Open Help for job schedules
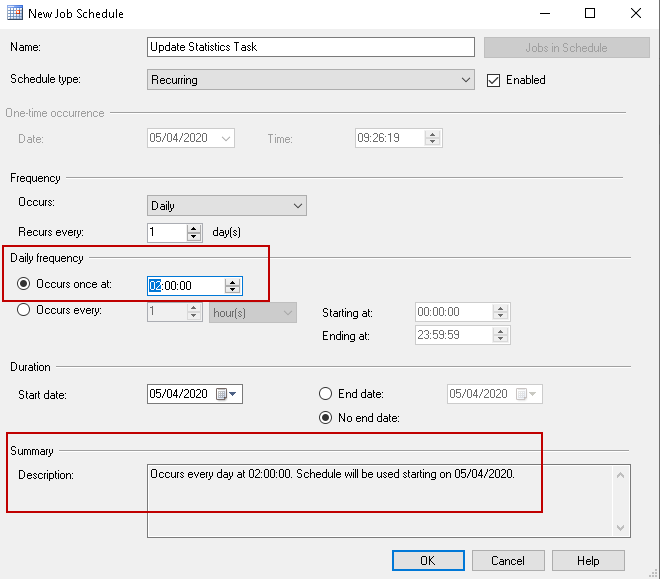 [588, 560]
